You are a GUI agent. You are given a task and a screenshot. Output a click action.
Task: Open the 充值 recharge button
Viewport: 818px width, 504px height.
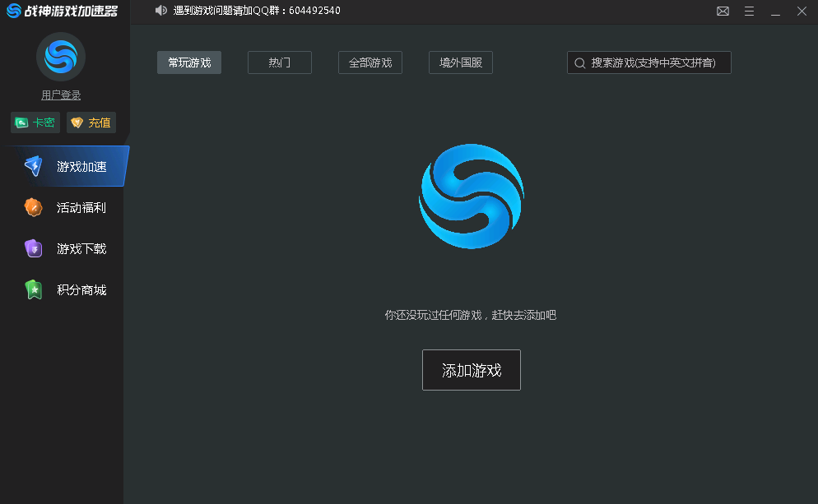pyautogui.click(x=91, y=123)
